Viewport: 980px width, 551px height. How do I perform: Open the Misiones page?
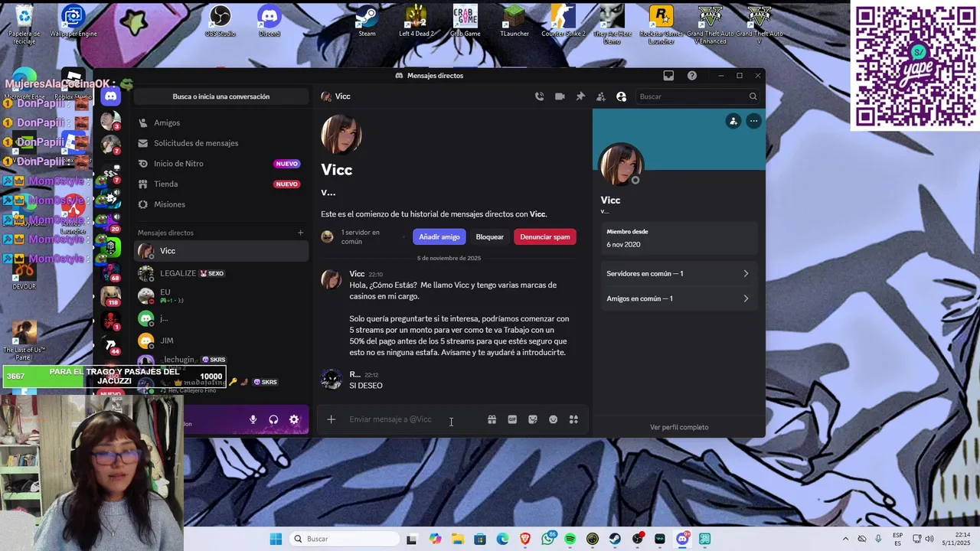point(221,204)
